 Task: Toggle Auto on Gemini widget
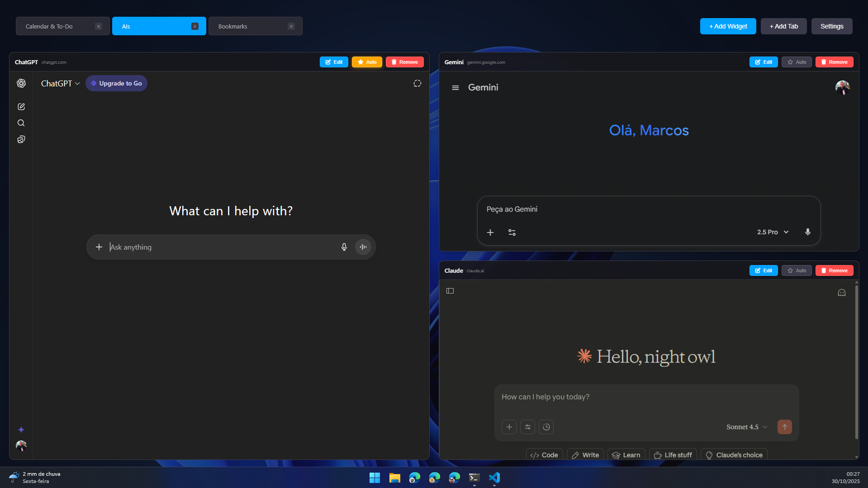tap(797, 62)
